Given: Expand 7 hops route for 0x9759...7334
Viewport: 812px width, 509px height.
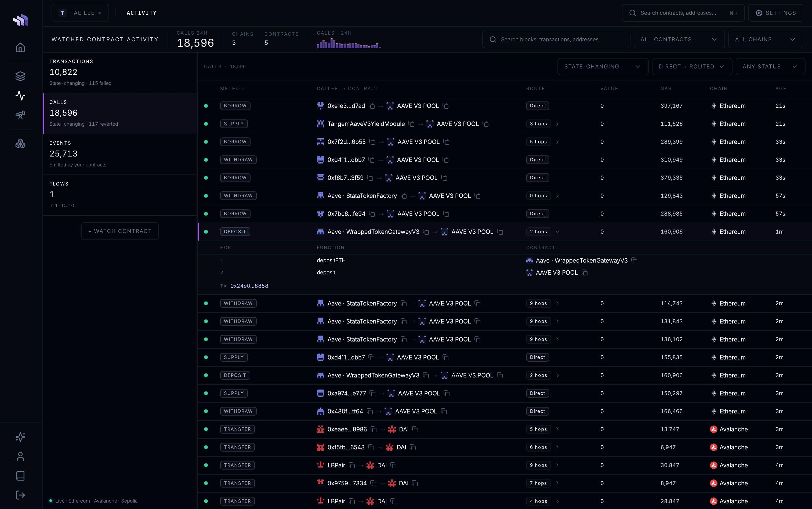Looking at the screenshot, I should 557,483.
